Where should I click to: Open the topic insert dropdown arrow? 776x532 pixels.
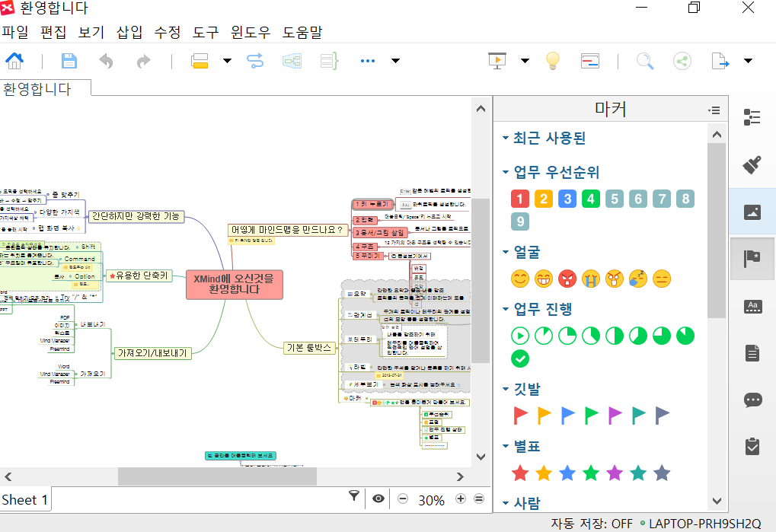pyautogui.click(x=227, y=61)
